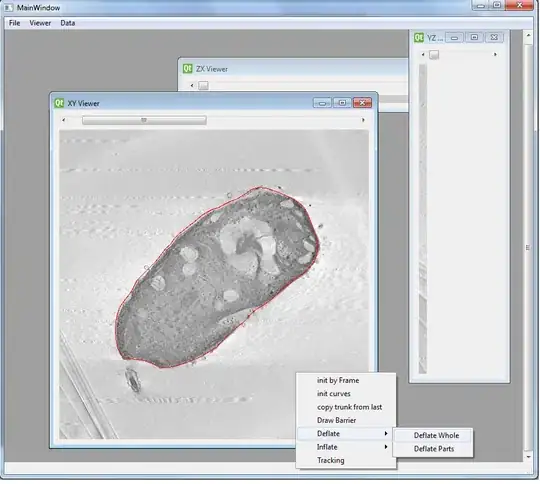Expand the Inflate submenu
540x484 pixels.
point(346,447)
